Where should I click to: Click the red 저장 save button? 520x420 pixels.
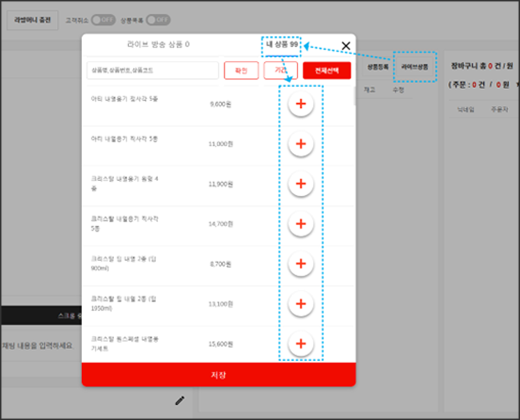tap(218, 375)
